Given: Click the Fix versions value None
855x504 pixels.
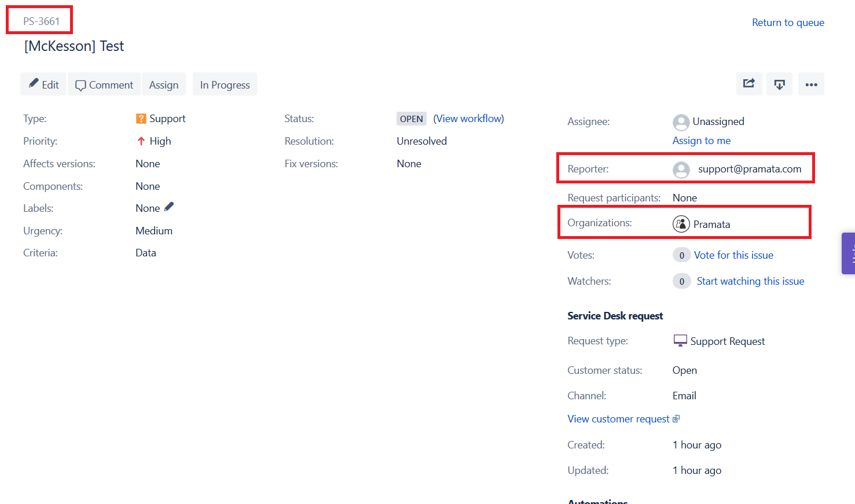Looking at the screenshot, I should coord(409,164).
